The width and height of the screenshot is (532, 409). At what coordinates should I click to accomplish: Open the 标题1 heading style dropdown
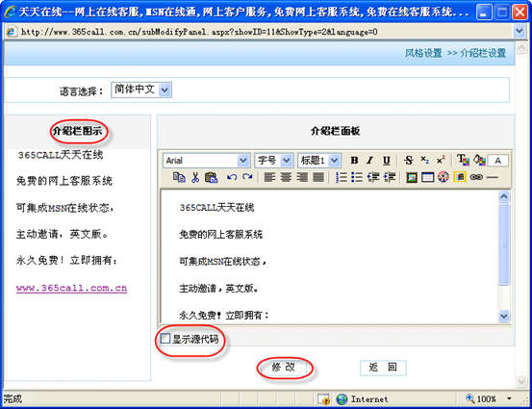[x=319, y=161]
